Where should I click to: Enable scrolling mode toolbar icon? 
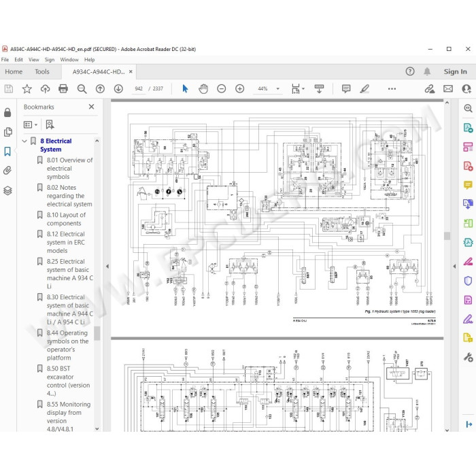click(319, 88)
